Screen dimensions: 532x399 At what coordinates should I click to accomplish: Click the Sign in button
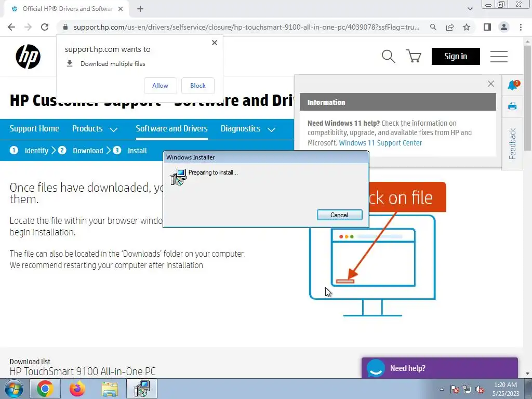[x=456, y=56]
